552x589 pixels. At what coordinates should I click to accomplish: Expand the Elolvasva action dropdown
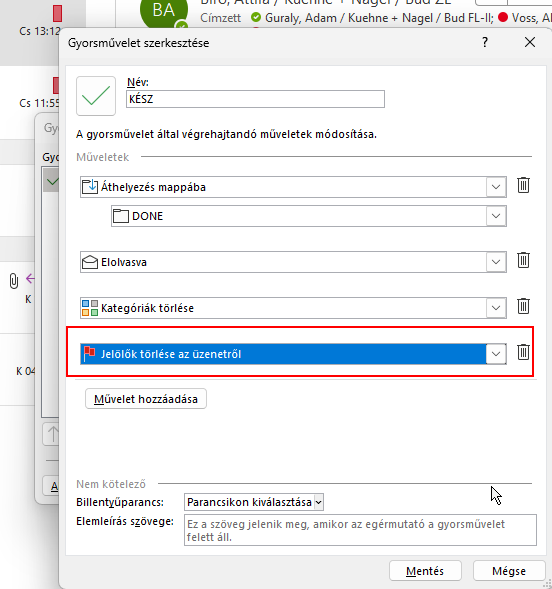coord(496,262)
